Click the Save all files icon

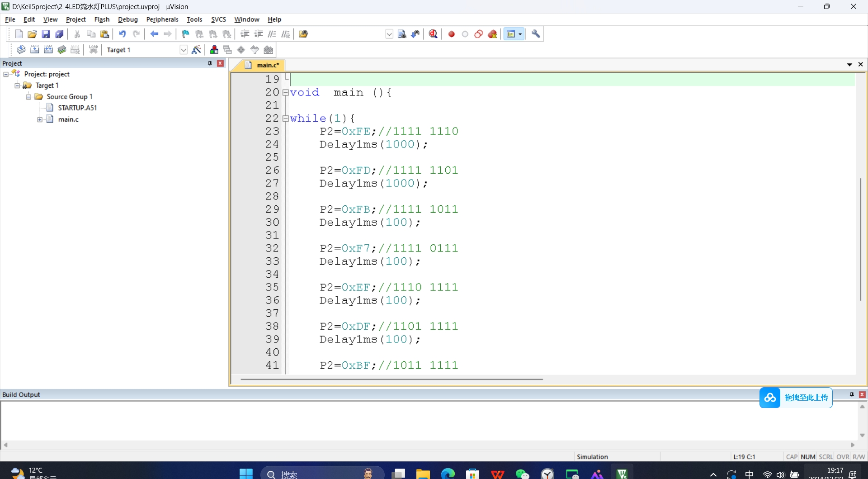click(x=59, y=34)
